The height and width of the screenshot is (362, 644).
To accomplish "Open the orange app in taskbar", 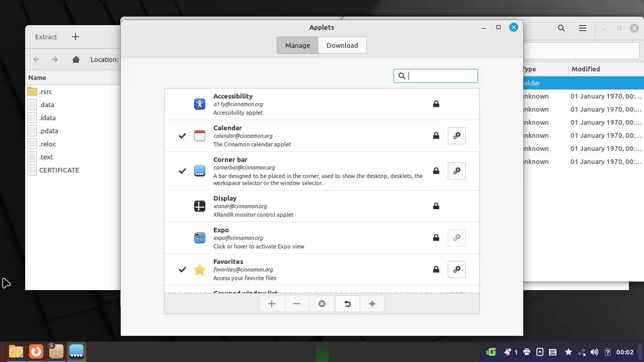I will [x=36, y=351].
